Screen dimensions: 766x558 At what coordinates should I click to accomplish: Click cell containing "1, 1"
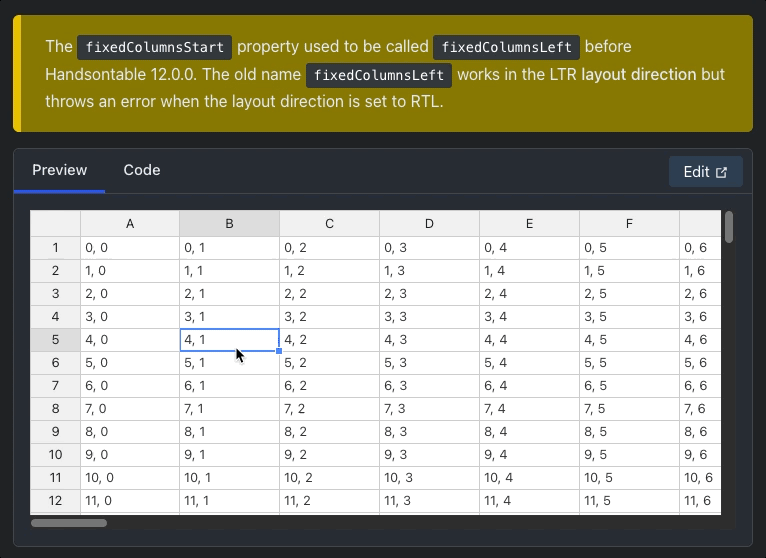[230, 271]
